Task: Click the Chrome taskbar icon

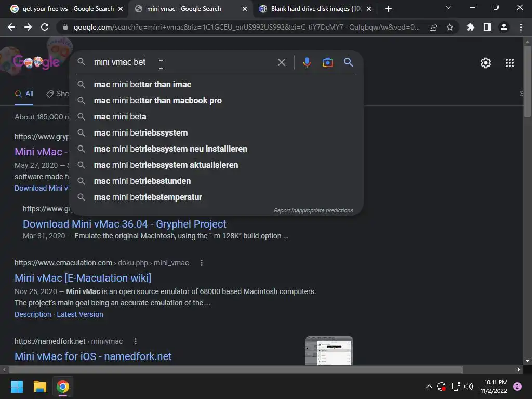Action: click(x=63, y=387)
